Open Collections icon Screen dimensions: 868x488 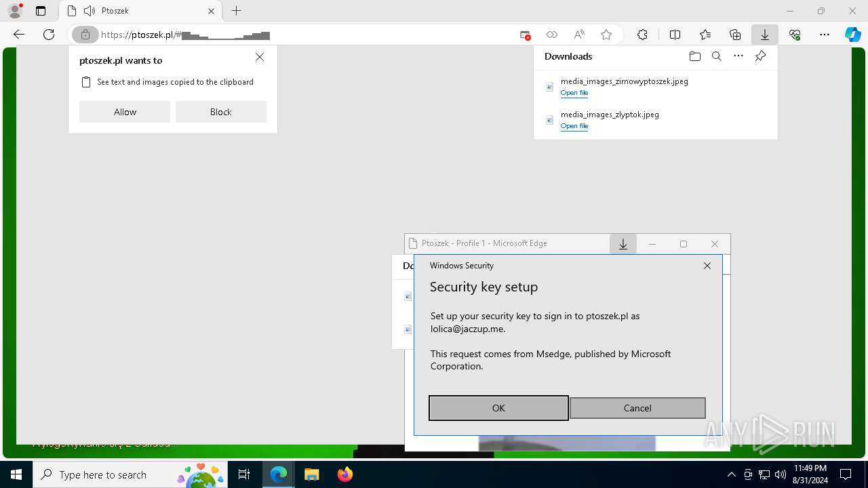pyautogui.click(x=735, y=35)
